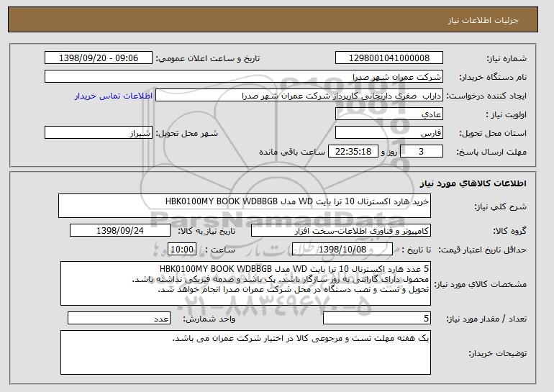The image size is (554, 392).
Task: Click the buyer notes box about یک هفته مهلت
Action: tap(245, 352)
